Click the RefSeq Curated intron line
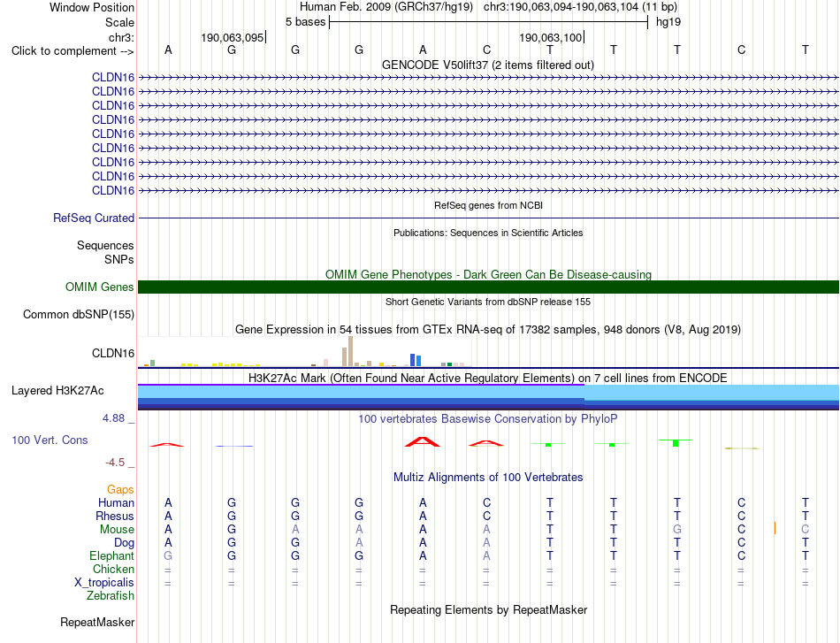The height and width of the screenshot is (643, 840). click(x=489, y=218)
